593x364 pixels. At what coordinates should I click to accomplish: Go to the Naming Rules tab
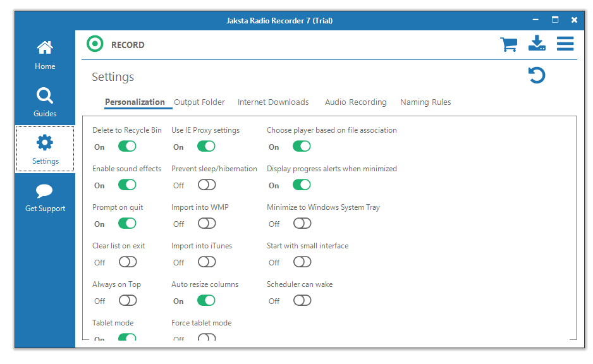pos(425,102)
